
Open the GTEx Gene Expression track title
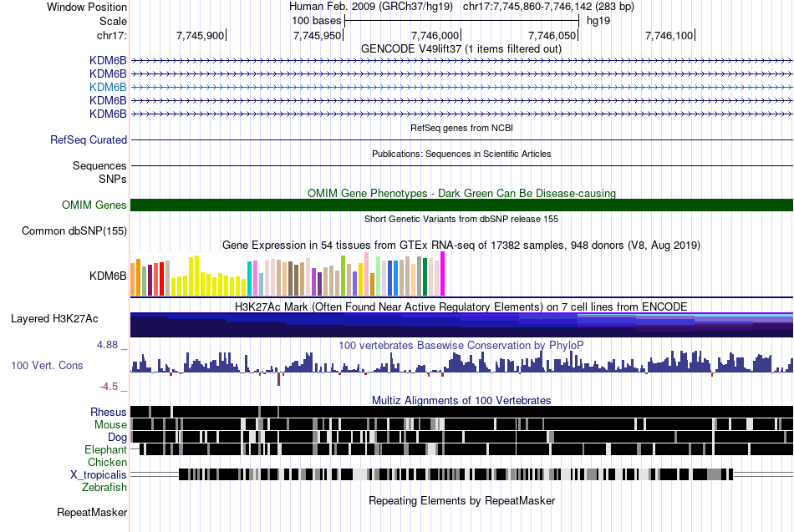[x=461, y=246]
